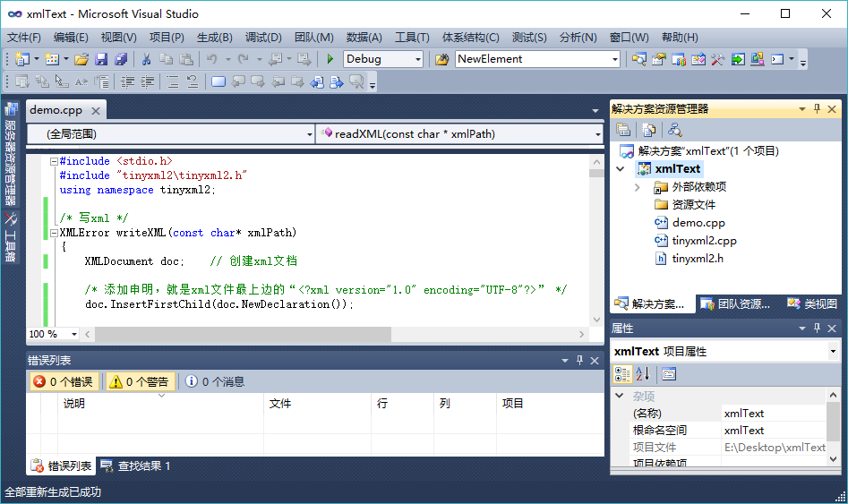Toggle auto-hide pin on 解决方案资源管理器 panel
Viewport: 848px width, 504px height.
[818, 108]
